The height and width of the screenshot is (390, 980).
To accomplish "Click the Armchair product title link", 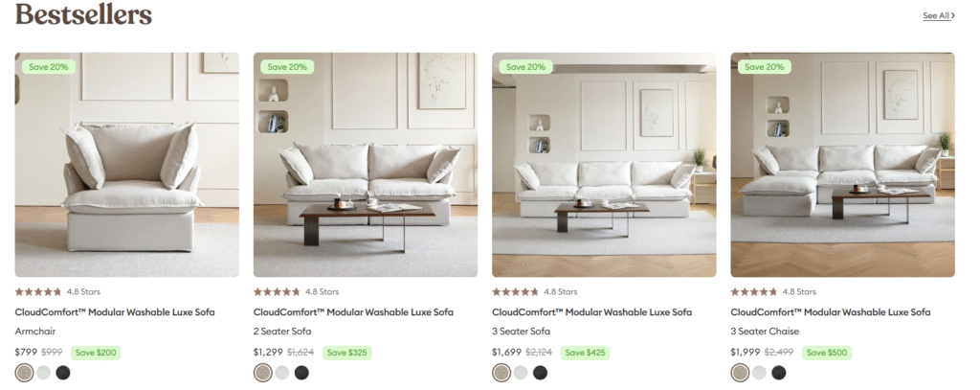I will coord(115,312).
